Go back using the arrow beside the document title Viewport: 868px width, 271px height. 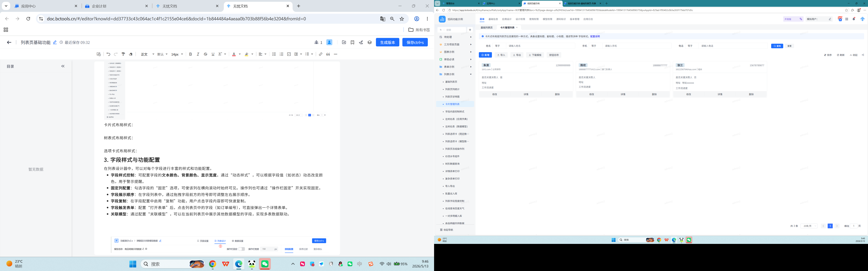(9, 42)
